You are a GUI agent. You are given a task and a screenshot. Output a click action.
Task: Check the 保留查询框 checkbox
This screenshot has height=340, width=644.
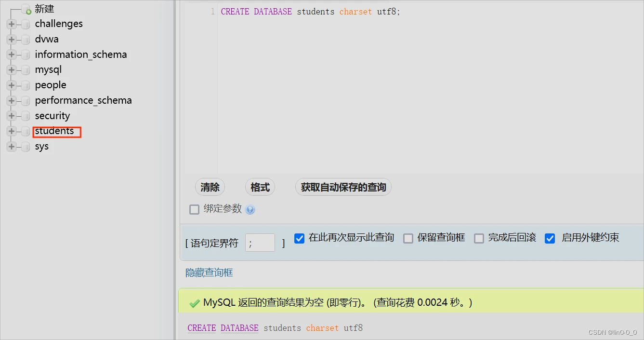(x=408, y=238)
